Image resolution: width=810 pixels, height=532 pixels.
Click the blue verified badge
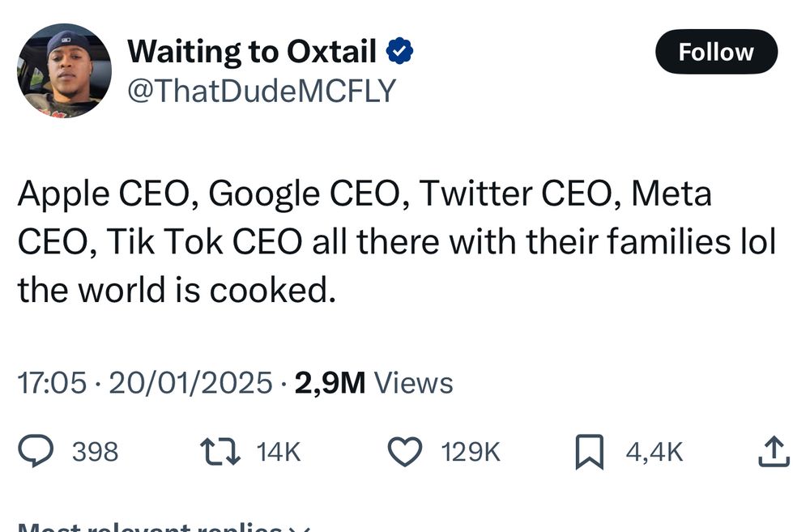400,53
